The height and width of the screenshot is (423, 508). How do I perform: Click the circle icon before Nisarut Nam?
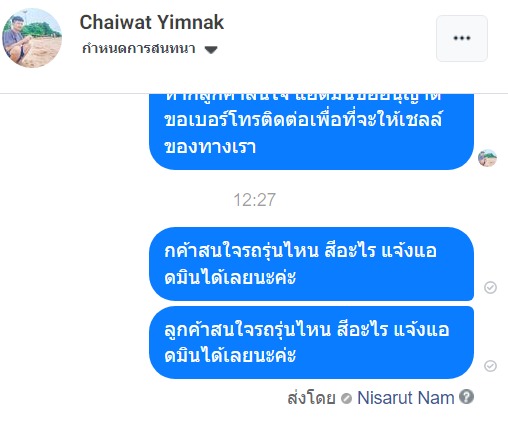pyautogui.click(x=347, y=398)
